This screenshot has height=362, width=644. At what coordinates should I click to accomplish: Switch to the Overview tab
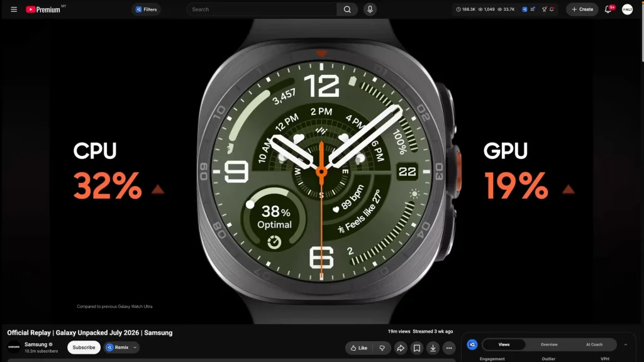pos(549,345)
